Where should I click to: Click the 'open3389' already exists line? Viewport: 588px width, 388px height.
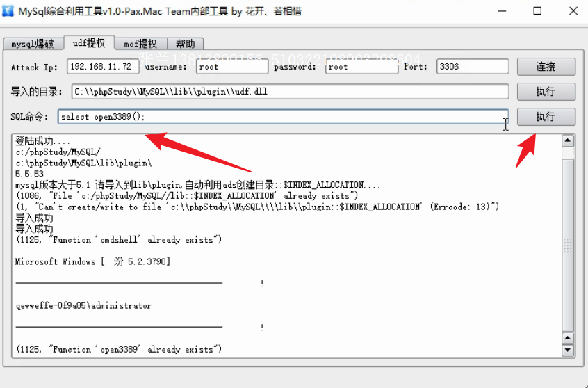[x=119, y=349]
